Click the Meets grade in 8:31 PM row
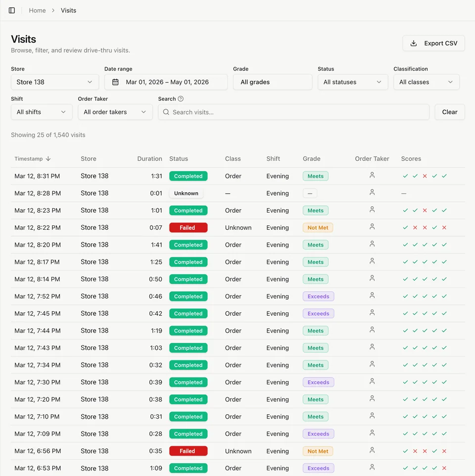475x476 pixels. pos(316,176)
